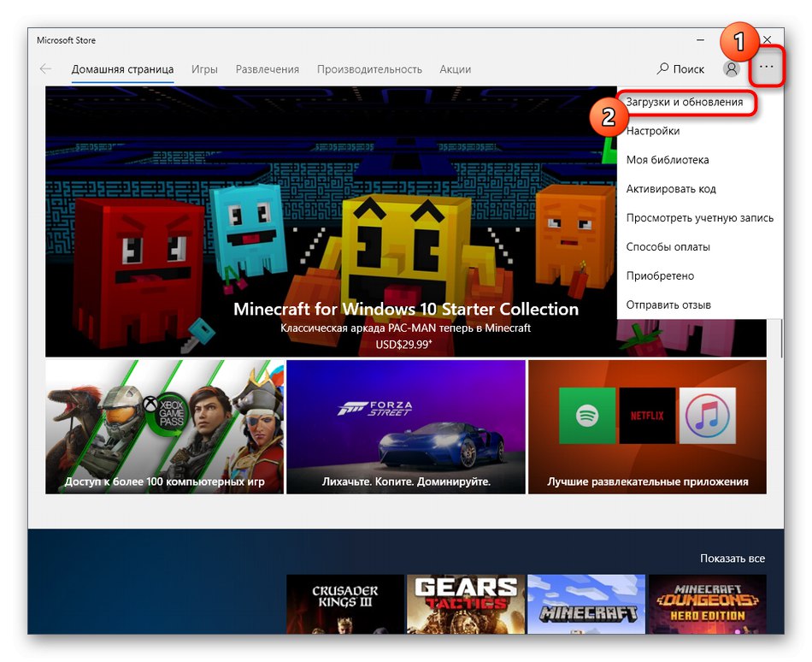Click the USD$29.99 price text
Viewport: 812px width, 662px height.
pos(404,345)
